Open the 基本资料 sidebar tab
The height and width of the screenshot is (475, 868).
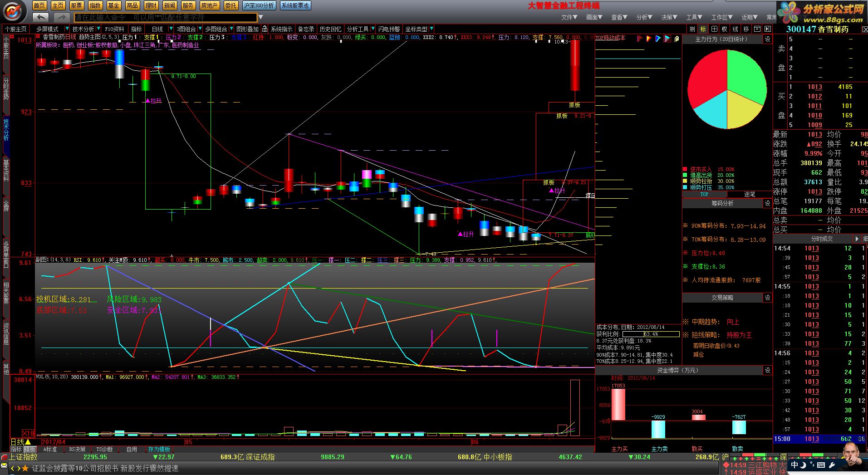click(x=6, y=170)
